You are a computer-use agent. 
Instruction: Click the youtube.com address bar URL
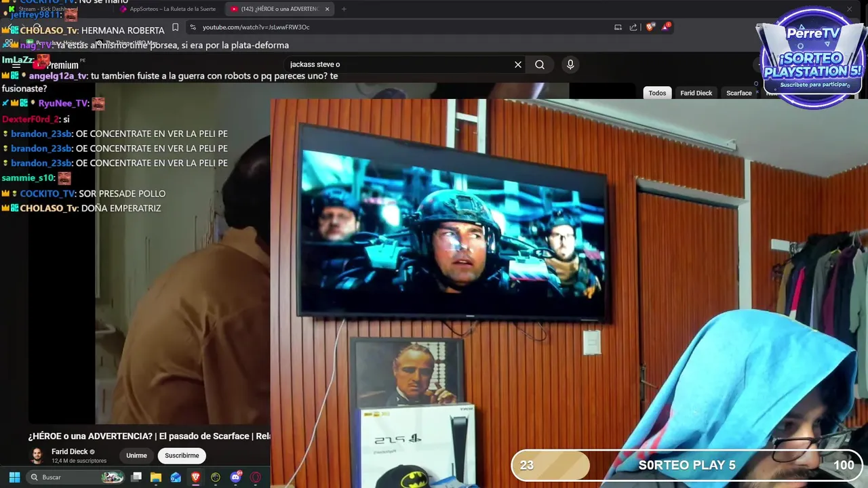coord(256,27)
